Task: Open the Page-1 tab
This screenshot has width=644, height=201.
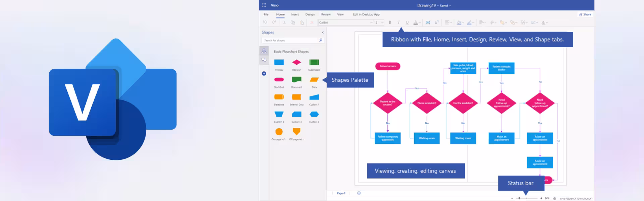Action: [341, 193]
